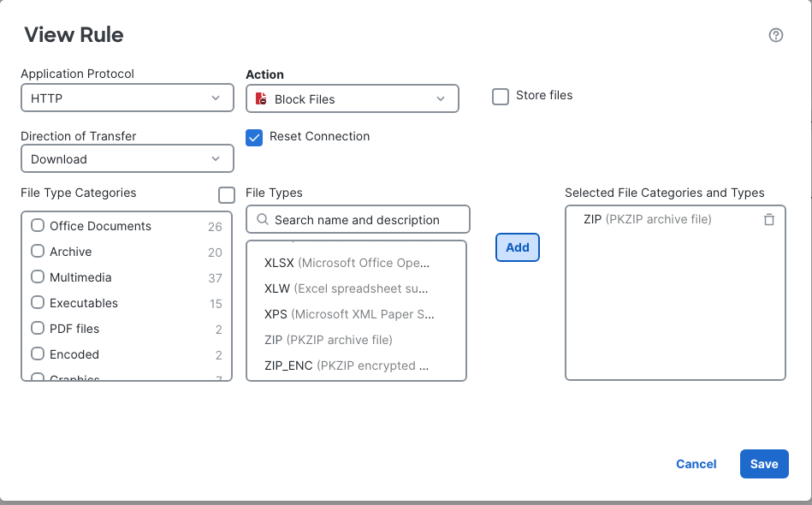Check the Archive category
The width and height of the screenshot is (812, 505).
38,251
